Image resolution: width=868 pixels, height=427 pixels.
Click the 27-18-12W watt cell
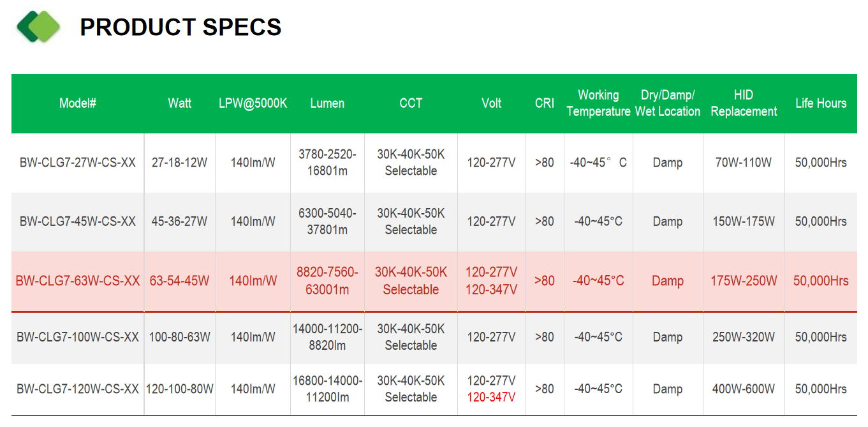tap(179, 163)
